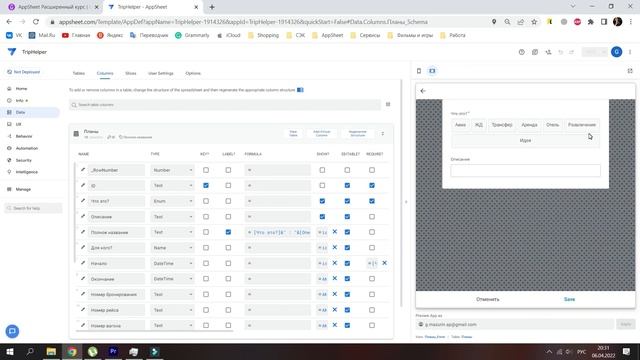Click Save in the preview form
The image size is (640, 360).
[569, 299]
